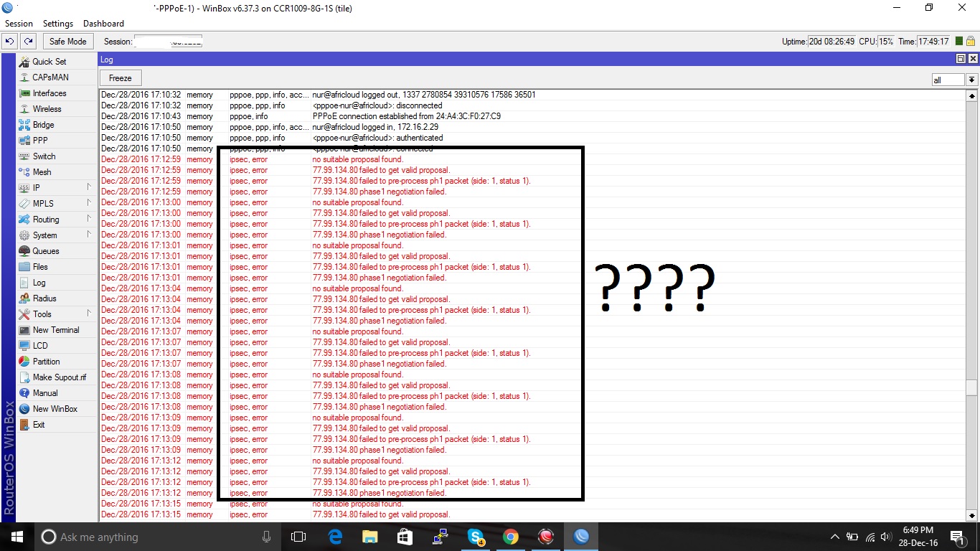Freeze the log display
Viewport: 980px width, 551px height.
(121, 78)
